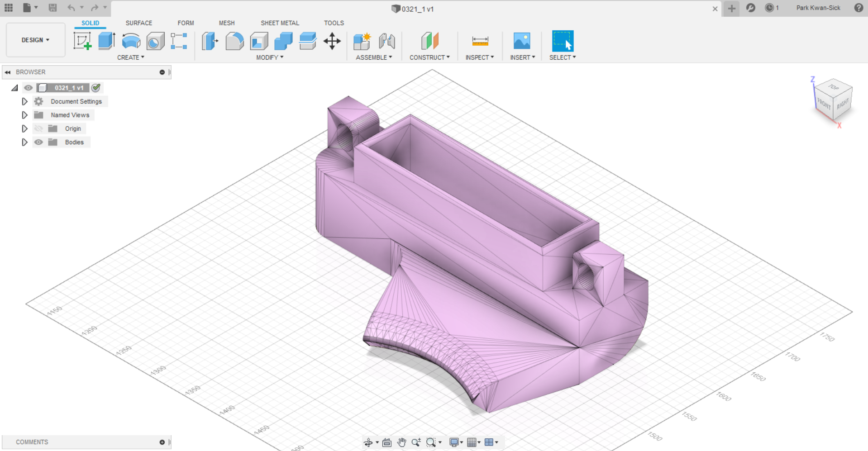The image size is (868, 451).
Task: Switch to the FORM tab
Action: click(x=186, y=23)
